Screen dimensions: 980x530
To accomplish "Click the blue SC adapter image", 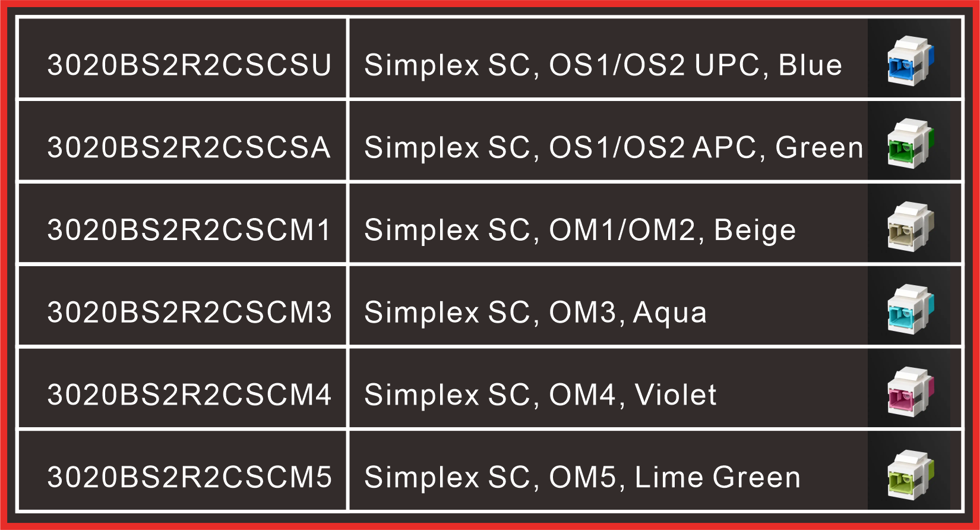I will pyautogui.click(x=910, y=61).
